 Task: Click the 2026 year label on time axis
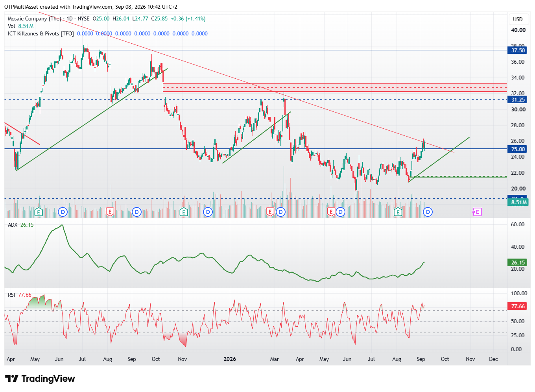point(230,359)
